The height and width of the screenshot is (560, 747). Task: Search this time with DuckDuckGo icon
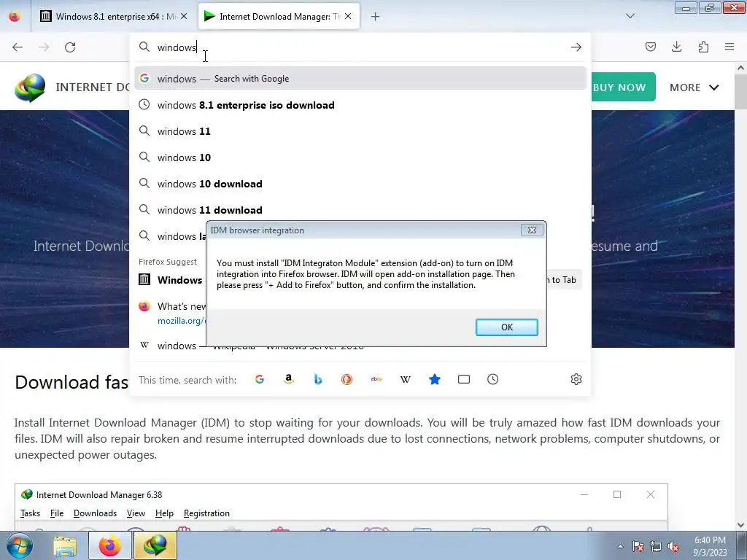tap(347, 379)
